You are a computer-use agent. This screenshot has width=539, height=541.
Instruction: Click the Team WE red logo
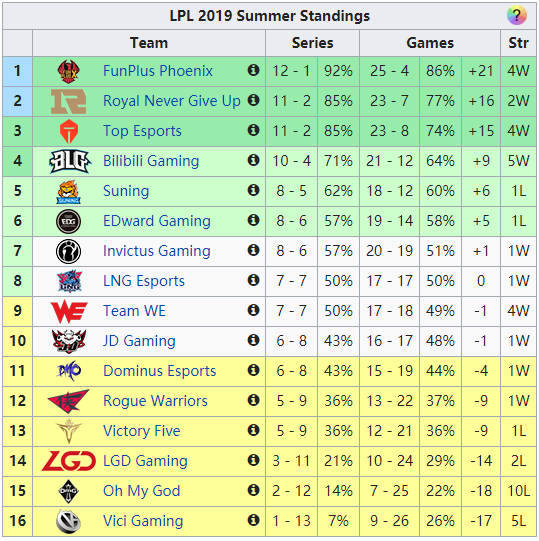(x=69, y=312)
